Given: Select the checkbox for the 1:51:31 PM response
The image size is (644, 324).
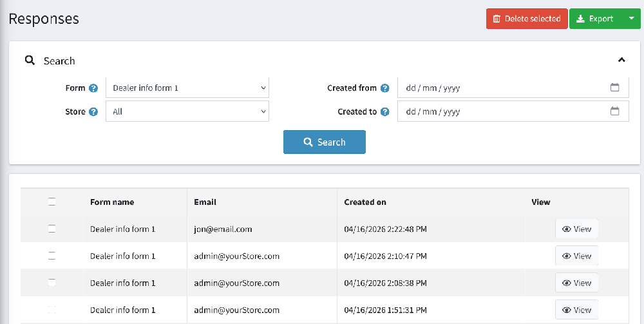Looking at the screenshot, I should click(x=52, y=310).
